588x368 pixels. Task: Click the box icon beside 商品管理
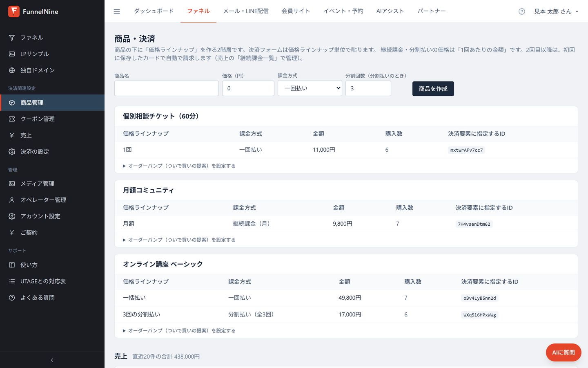(12, 103)
